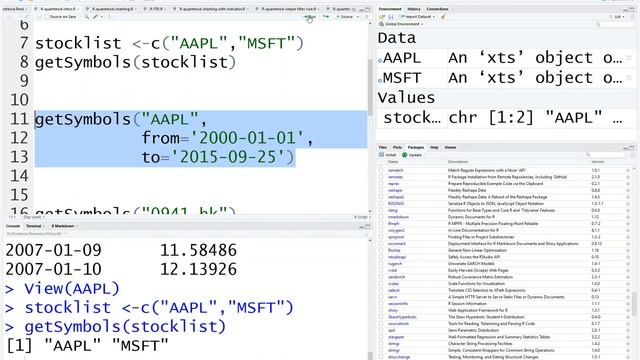Open the rmarkdown package link

(398, 217)
